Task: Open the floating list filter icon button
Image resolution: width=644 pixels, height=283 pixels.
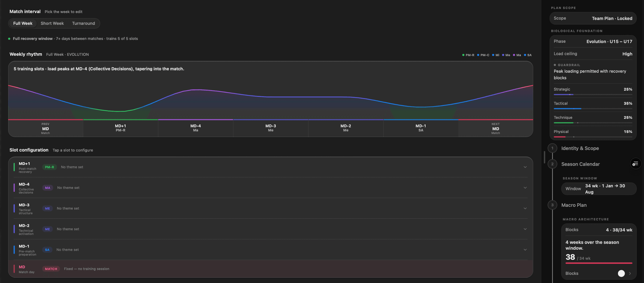Action: 635,164
